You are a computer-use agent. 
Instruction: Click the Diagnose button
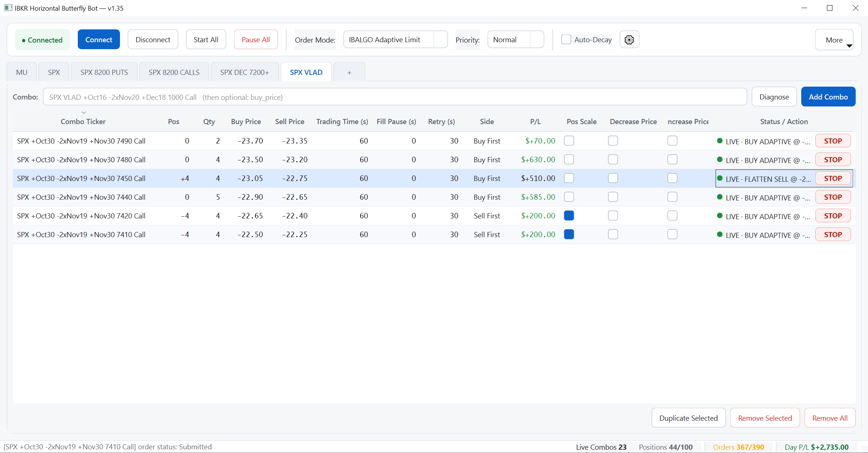774,97
